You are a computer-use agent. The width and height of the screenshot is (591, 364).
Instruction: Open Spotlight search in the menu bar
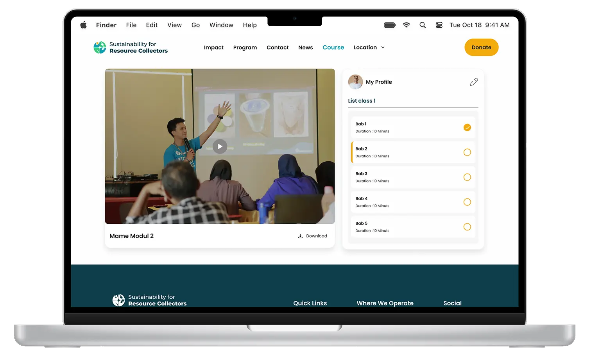pyautogui.click(x=423, y=25)
